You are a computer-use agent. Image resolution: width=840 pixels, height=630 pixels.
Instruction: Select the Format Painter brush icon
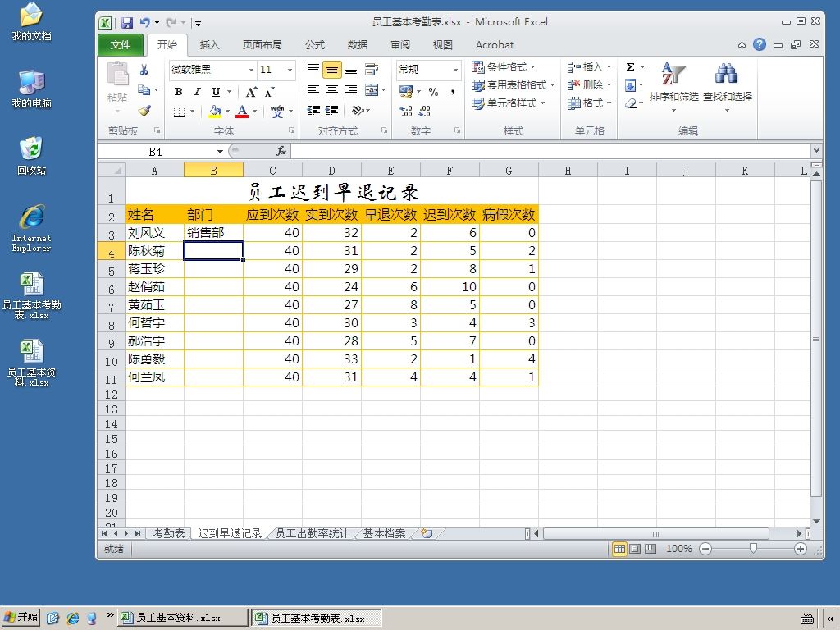tap(144, 111)
